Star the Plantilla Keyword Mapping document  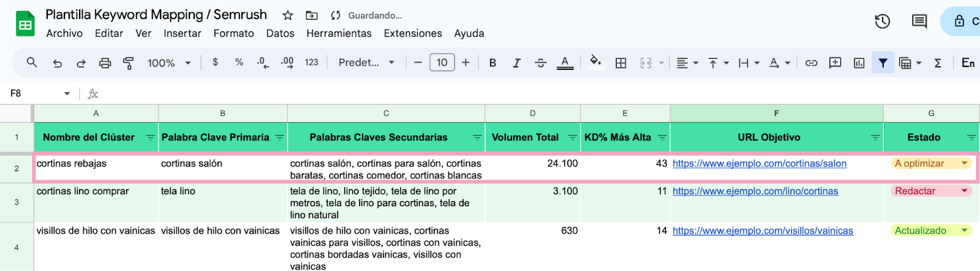point(288,15)
